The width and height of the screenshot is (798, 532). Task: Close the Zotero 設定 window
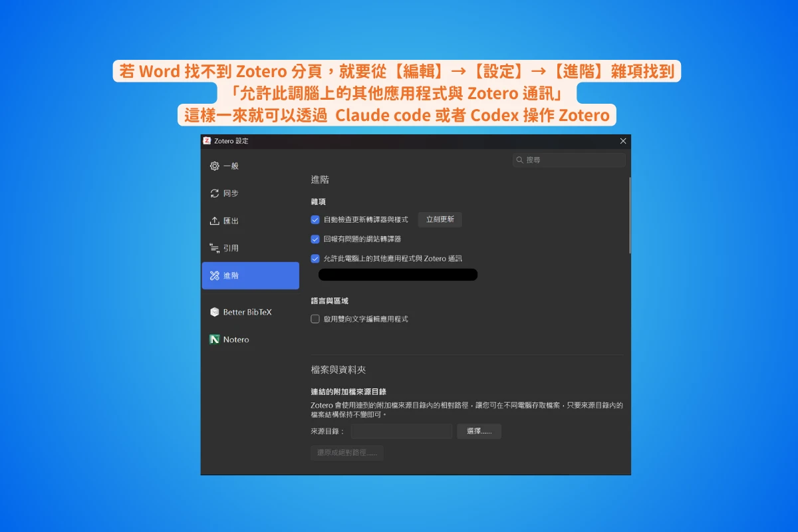(x=623, y=141)
